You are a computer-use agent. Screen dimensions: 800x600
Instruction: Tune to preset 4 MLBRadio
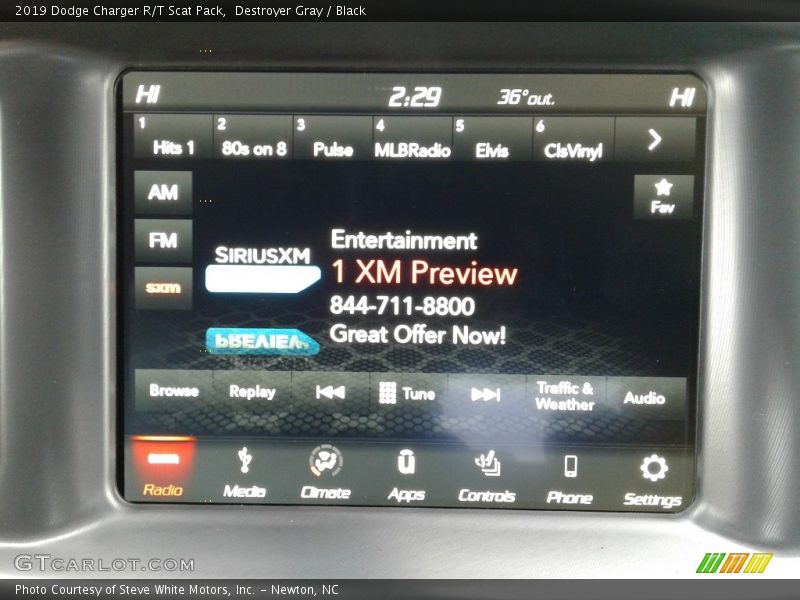(412, 139)
